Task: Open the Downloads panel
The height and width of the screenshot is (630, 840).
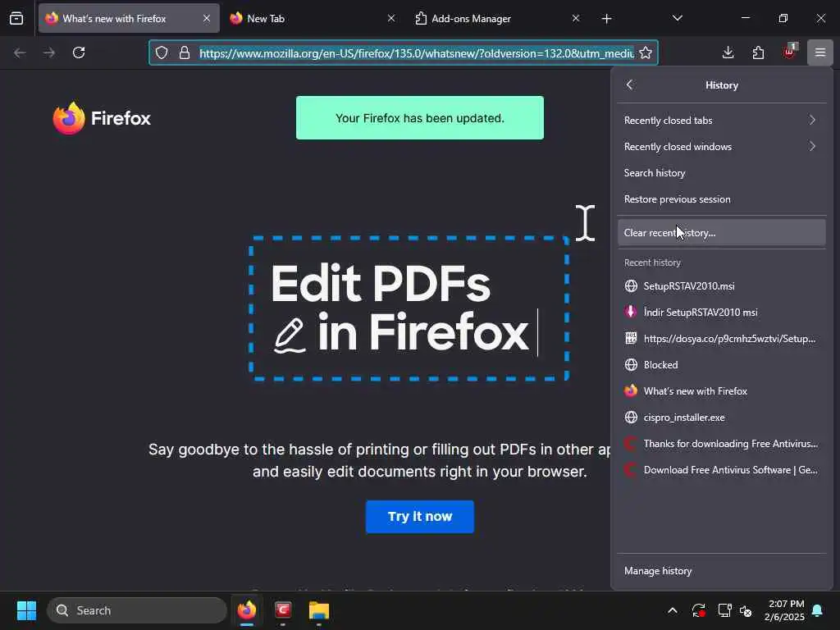Action: coord(728,52)
